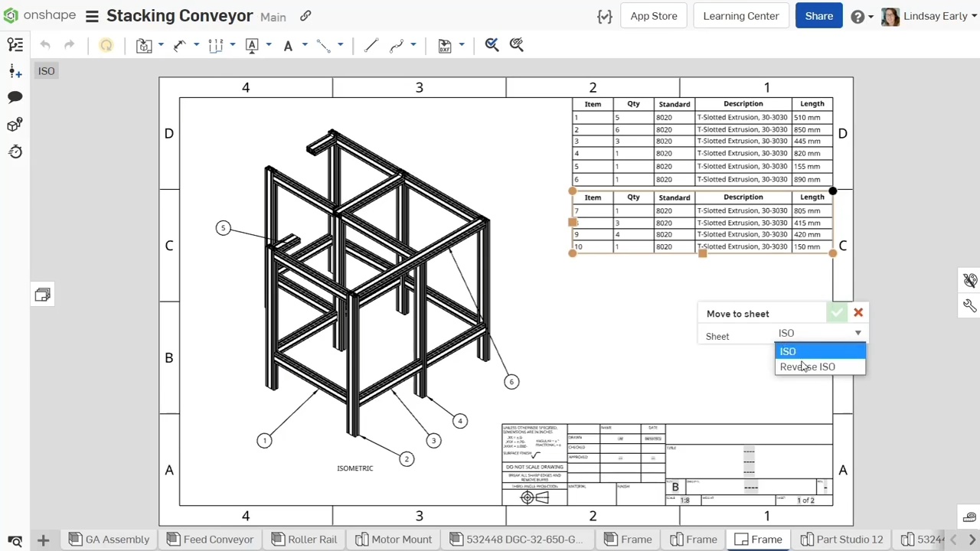Viewport: 980px width, 551px height.
Task: Click the Redo arrow
Action: tap(70, 45)
